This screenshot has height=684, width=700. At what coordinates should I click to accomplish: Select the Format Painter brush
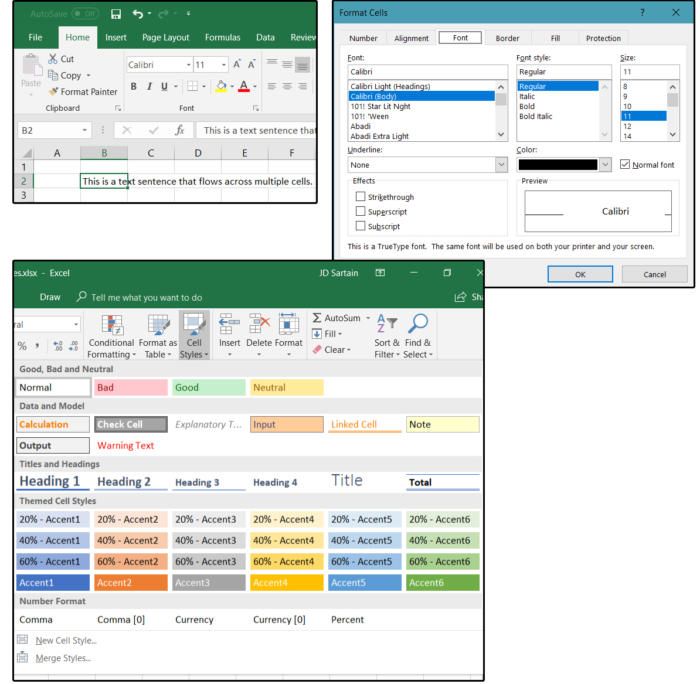[x=53, y=92]
